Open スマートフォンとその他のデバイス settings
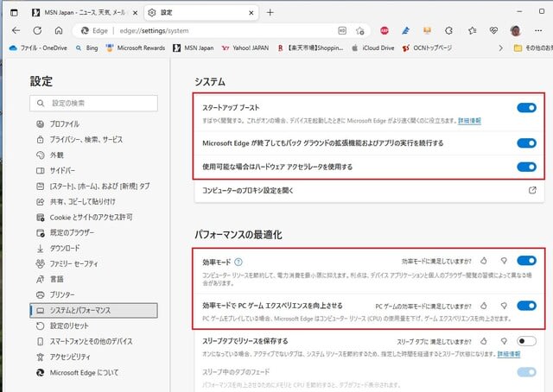553x392 pixels. tap(94, 341)
